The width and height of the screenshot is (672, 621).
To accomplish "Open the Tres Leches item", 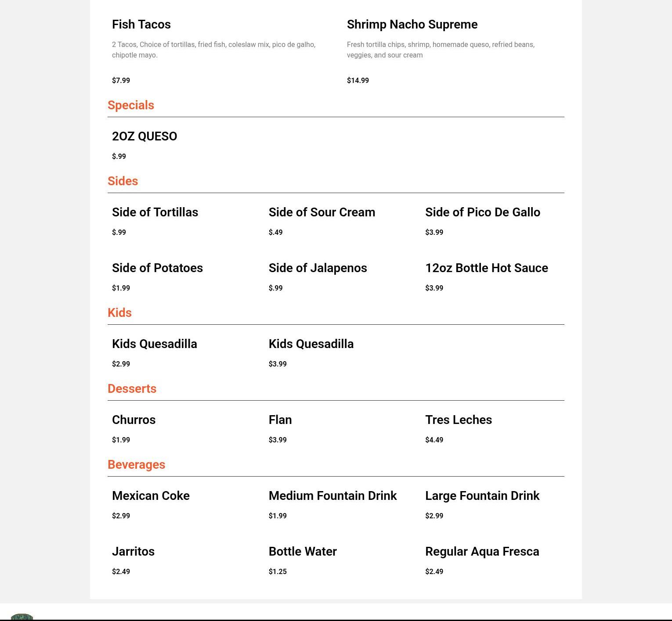I will [x=458, y=420].
